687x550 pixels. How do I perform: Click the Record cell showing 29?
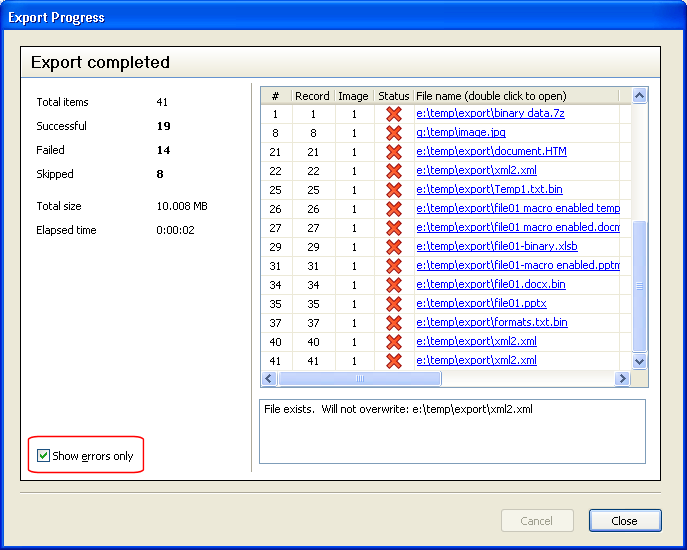[x=313, y=247]
